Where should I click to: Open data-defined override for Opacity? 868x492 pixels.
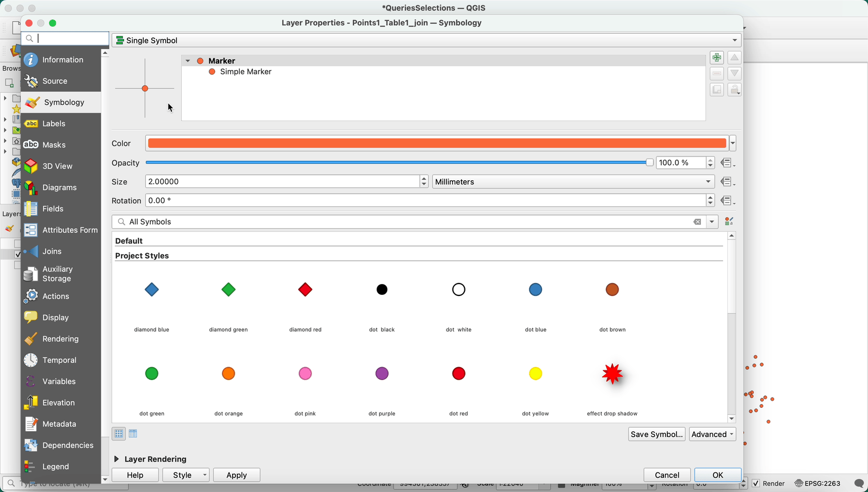727,163
